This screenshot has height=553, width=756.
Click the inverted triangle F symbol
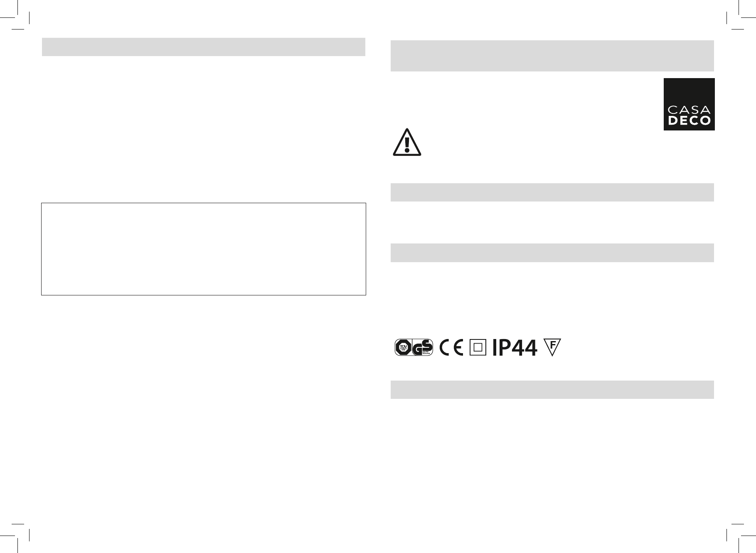click(552, 347)
